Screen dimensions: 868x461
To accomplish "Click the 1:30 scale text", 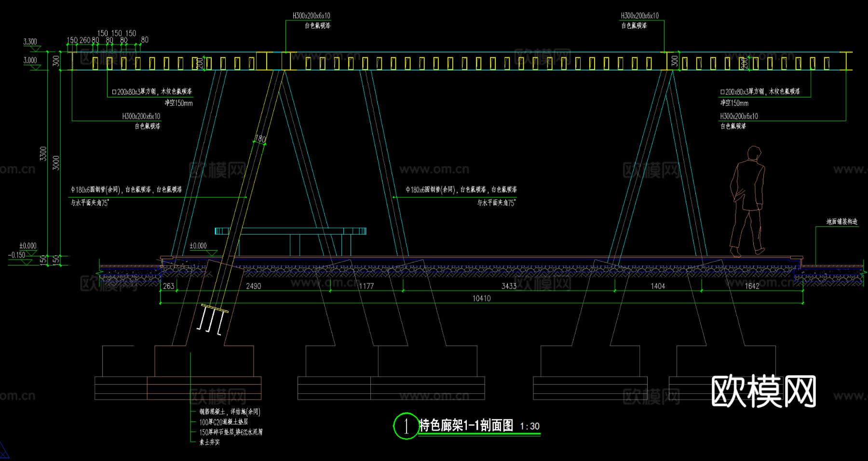I will point(529,426).
